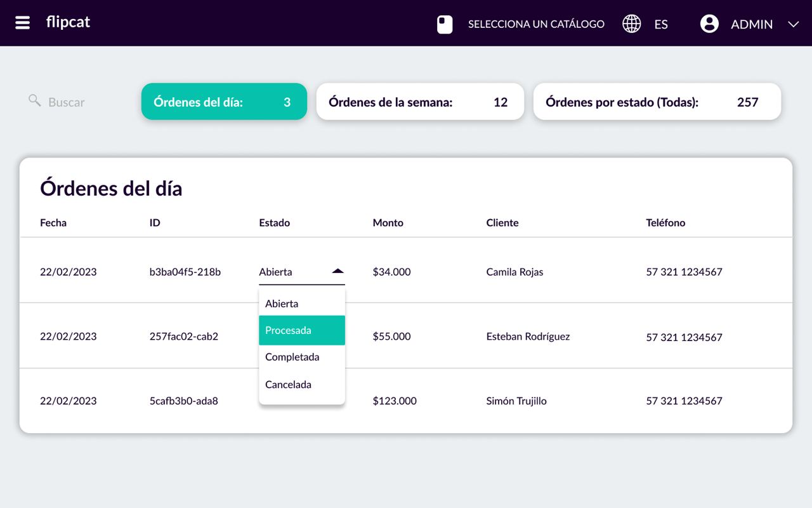
Task: Keep Abierta selected in the status list
Action: (282, 304)
